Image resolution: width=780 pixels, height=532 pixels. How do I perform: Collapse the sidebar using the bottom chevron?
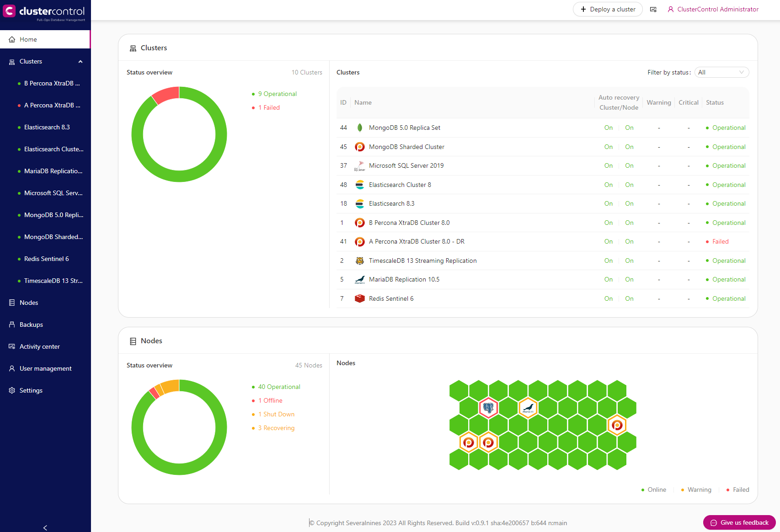[45, 527]
